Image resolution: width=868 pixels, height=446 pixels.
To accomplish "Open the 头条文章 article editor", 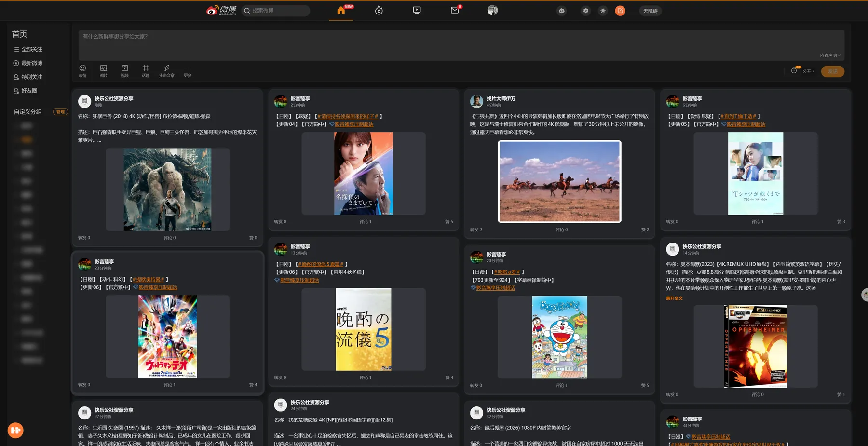I will coord(167,71).
